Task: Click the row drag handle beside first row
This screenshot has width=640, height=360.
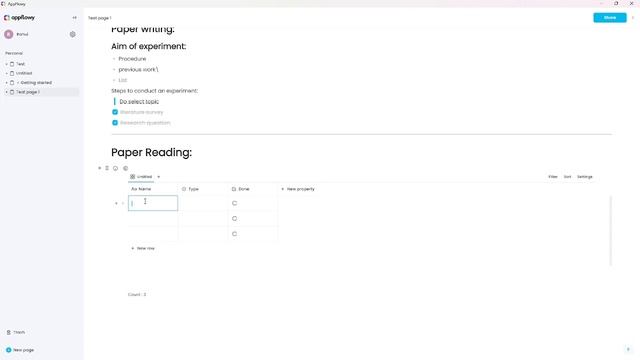Action: pos(123,203)
